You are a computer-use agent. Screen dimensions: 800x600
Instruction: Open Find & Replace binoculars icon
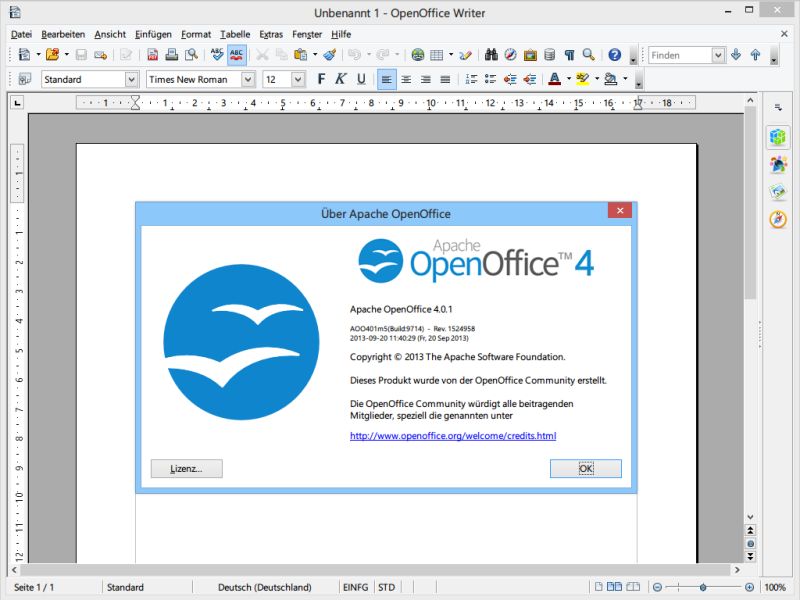point(491,55)
